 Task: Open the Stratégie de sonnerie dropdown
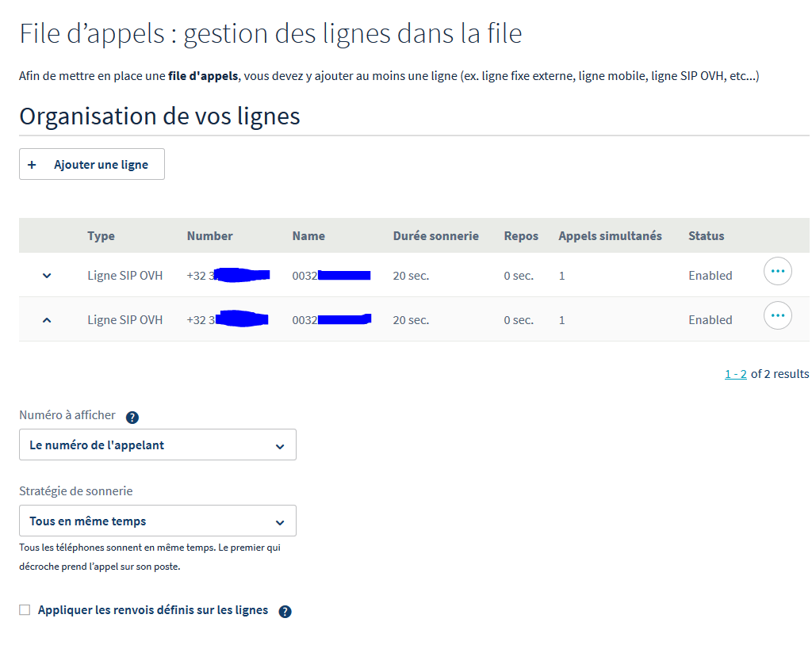[157, 521]
